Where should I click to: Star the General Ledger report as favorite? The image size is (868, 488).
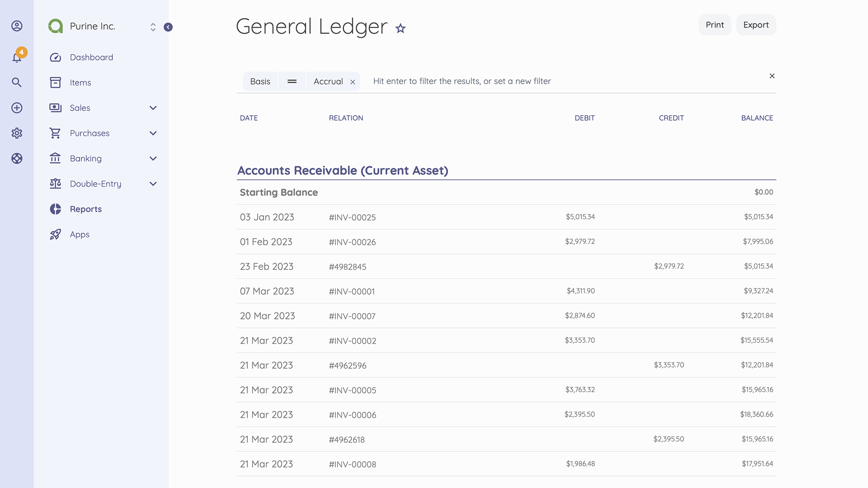point(400,28)
